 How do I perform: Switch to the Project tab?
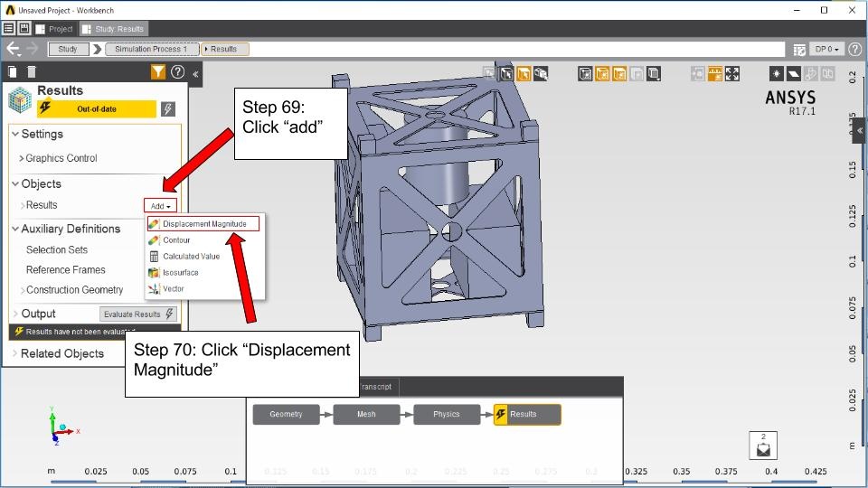pos(54,29)
